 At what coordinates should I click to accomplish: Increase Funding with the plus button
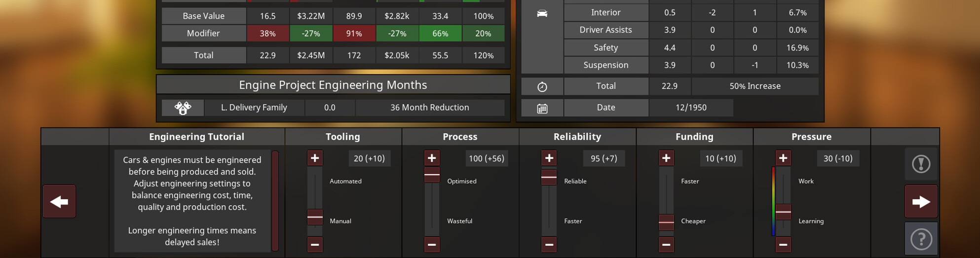[666, 158]
